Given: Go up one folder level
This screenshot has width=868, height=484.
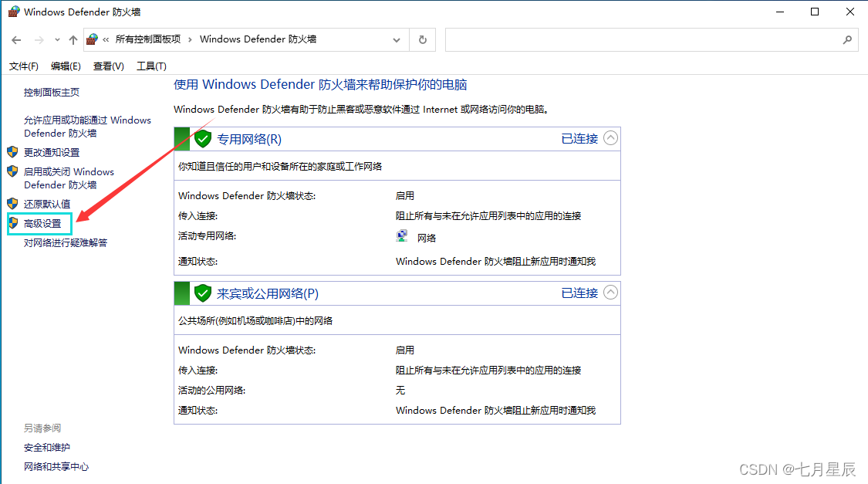Looking at the screenshot, I should pyautogui.click(x=73, y=40).
